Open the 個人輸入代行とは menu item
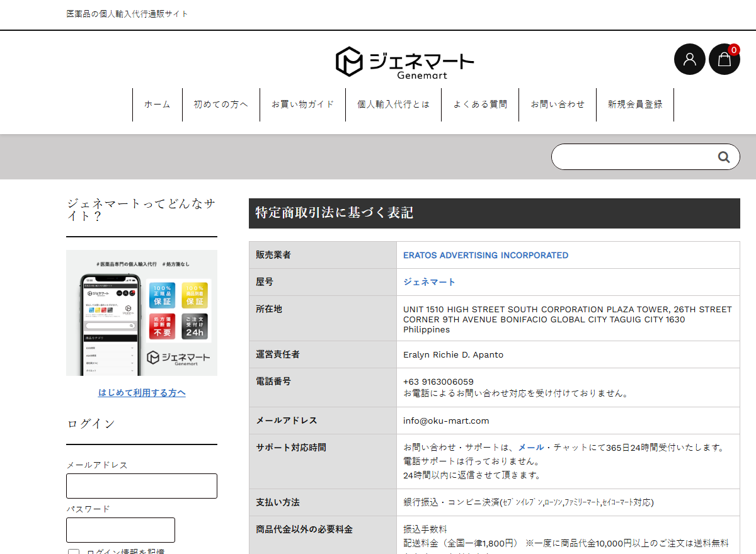Viewport: 756px width, 554px height. [x=394, y=105]
